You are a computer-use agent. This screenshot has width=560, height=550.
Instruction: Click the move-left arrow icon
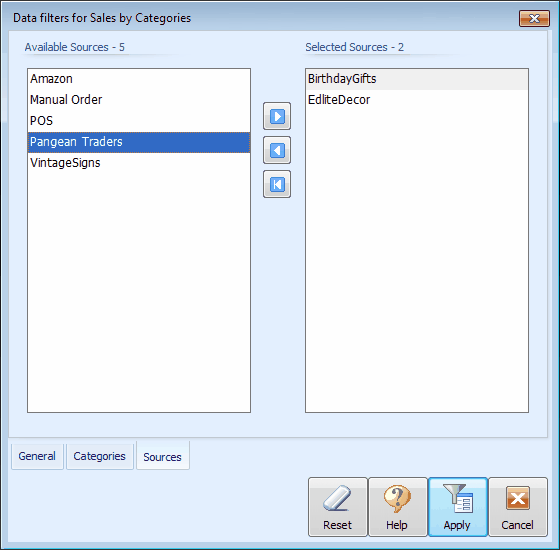click(277, 150)
